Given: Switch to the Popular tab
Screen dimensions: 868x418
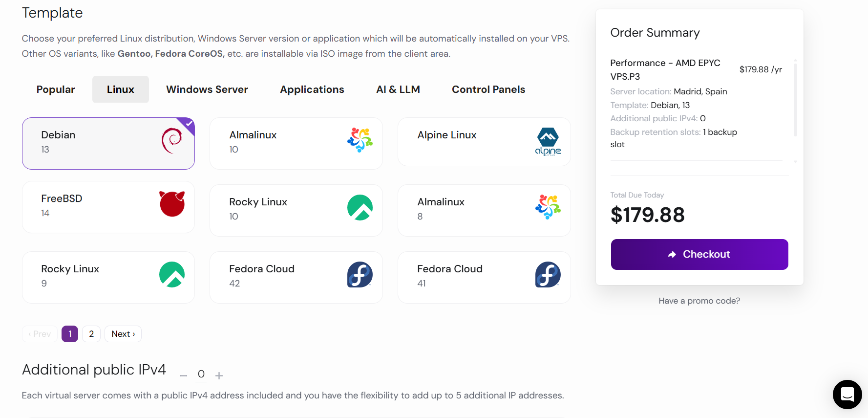Looking at the screenshot, I should (x=56, y=89).
